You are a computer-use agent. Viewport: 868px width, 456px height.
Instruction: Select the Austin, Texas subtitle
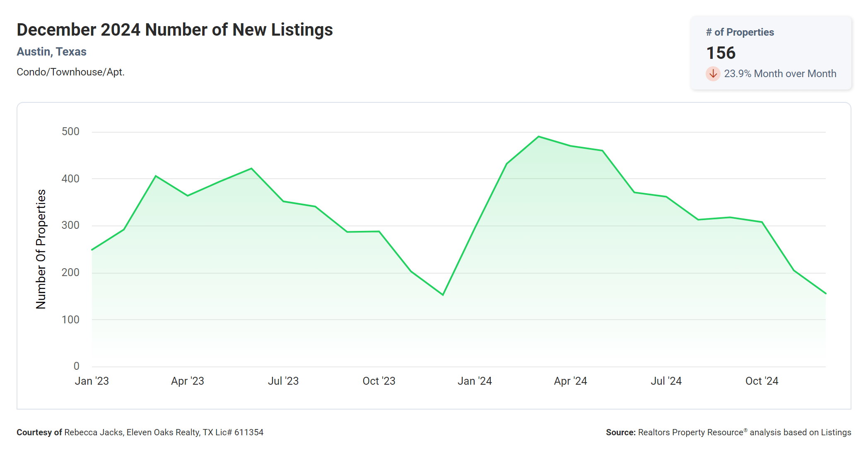tap(51, 52)
